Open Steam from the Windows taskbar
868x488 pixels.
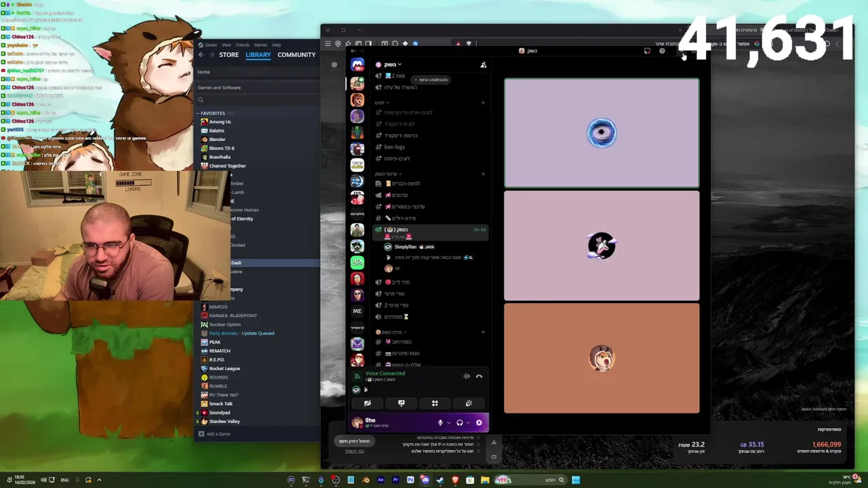point(440,480)
